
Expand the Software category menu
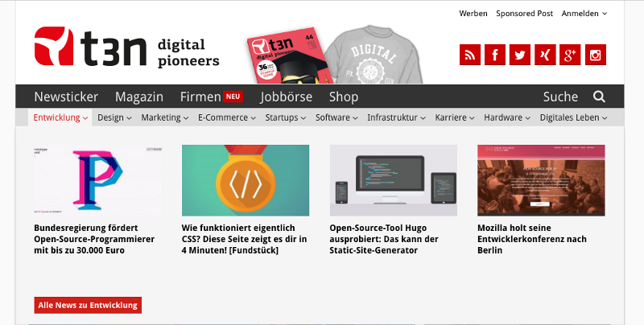click(x=336, y=117)
